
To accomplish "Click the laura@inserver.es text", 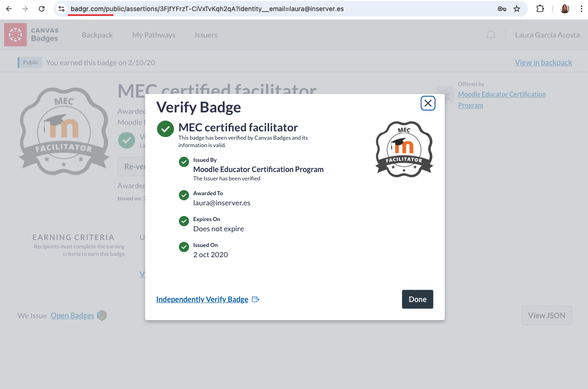I will click(x=222, y=203).
